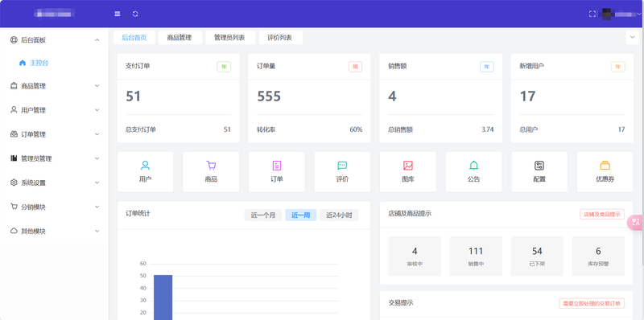Click the 系统设置 gear icon
644x320 pixels.
14,183
